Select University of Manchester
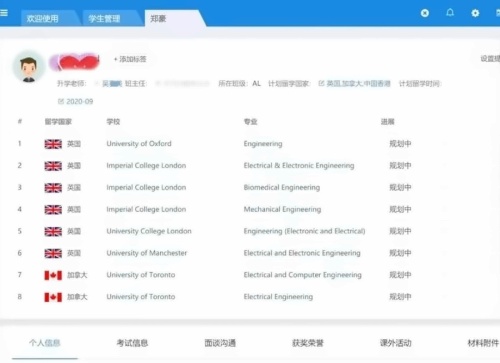This screenshot has height=363, width=500. pyautogui.click(x=147, y=253)
